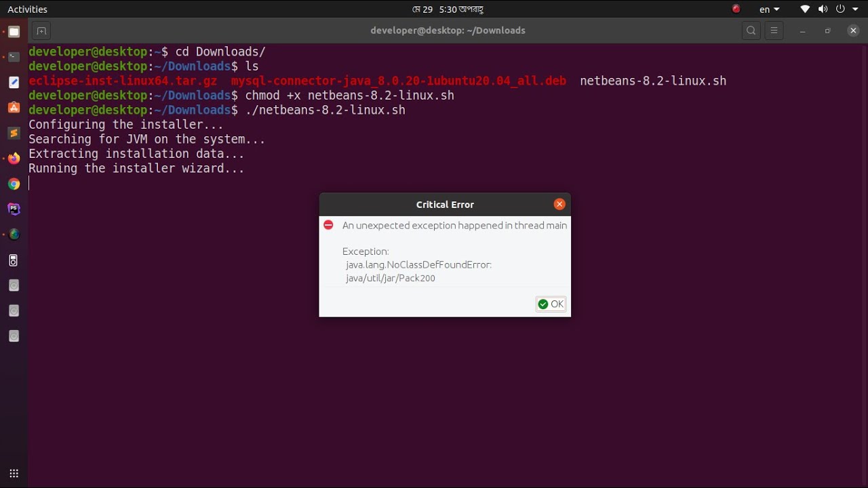
Task: Launch Firefox from the dock
Action: coord(14,158)
